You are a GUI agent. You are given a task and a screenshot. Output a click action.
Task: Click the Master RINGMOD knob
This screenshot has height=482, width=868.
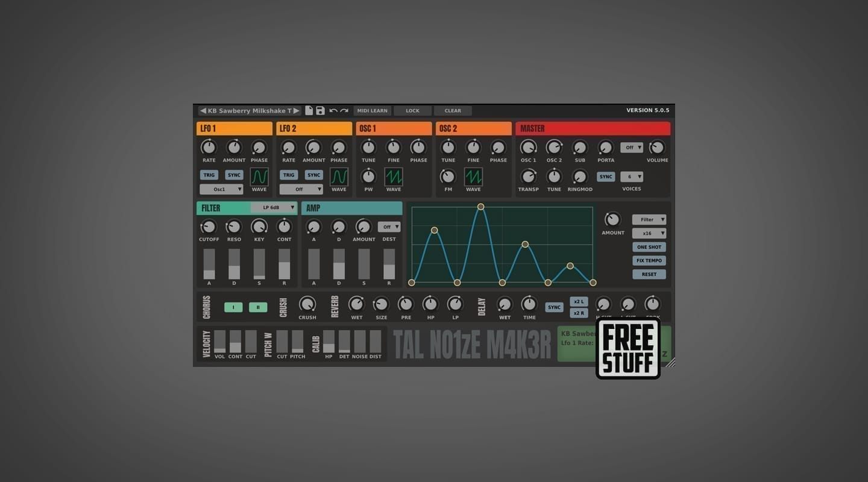pos(579,177)
